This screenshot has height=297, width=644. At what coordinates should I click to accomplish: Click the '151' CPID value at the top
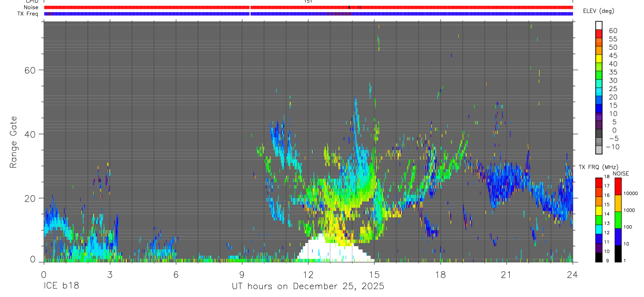point(308,2)
